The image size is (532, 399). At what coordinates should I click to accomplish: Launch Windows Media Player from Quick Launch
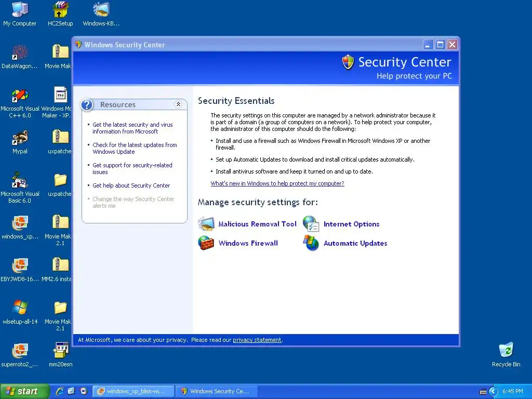pos(84,391)
